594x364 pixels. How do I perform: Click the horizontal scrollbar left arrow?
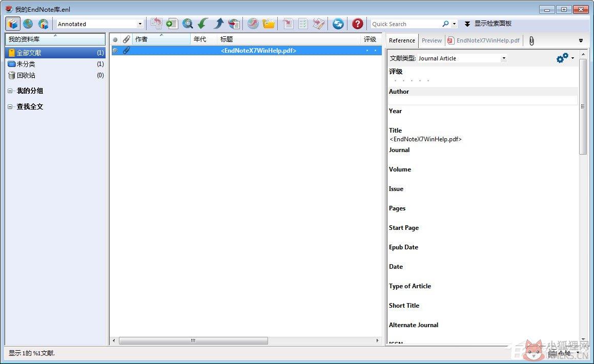[x=114, y=340]
